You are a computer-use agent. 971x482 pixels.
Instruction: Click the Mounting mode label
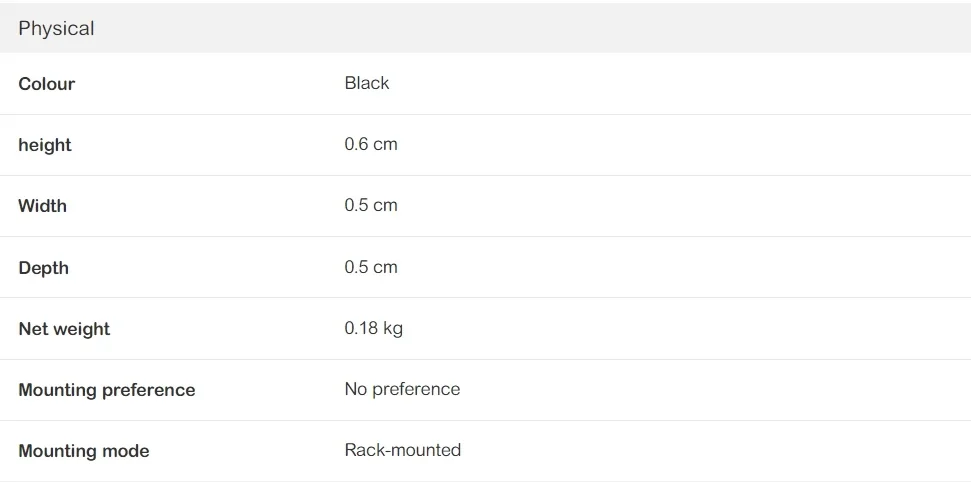coord(83,451)
